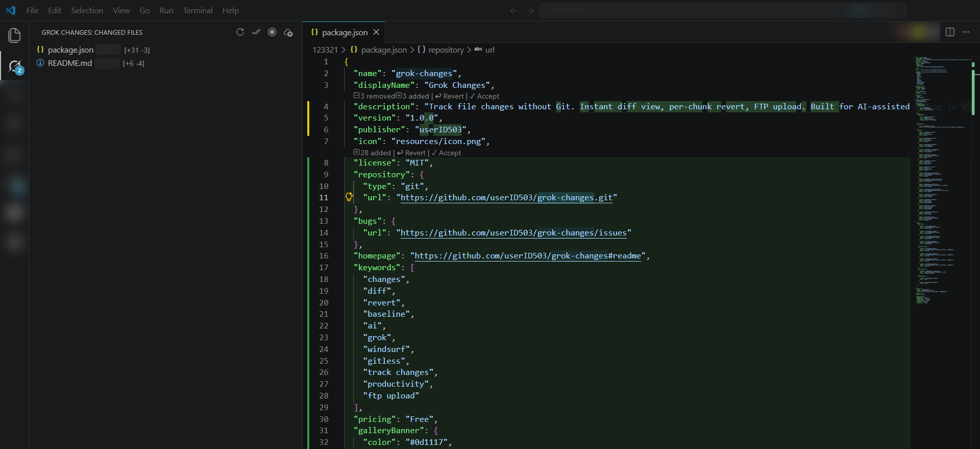Image resolution: width=980 pixels, height=449 pixels.
Task: Open the View menu
Action: pos(121,10)
